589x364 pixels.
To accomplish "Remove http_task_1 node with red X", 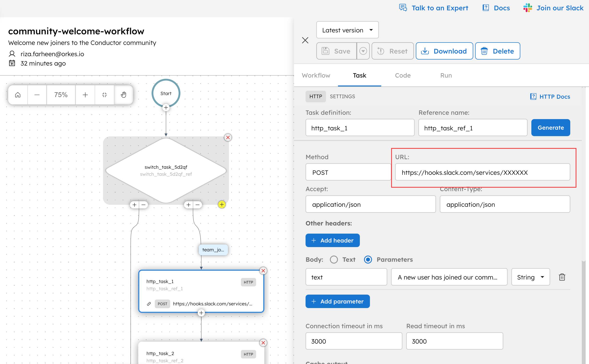I will (263, 271).
